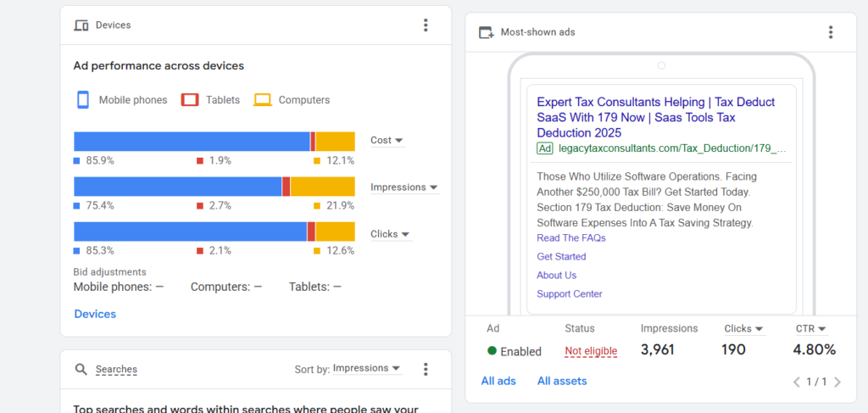Click the Computers legend icon
Viewport: 868px width, 413px height.
click(x=263, y=100)
